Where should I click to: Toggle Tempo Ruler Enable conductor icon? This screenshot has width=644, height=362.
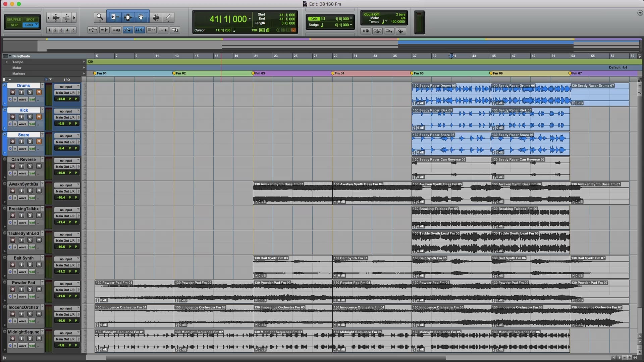(x=400, y=31)
